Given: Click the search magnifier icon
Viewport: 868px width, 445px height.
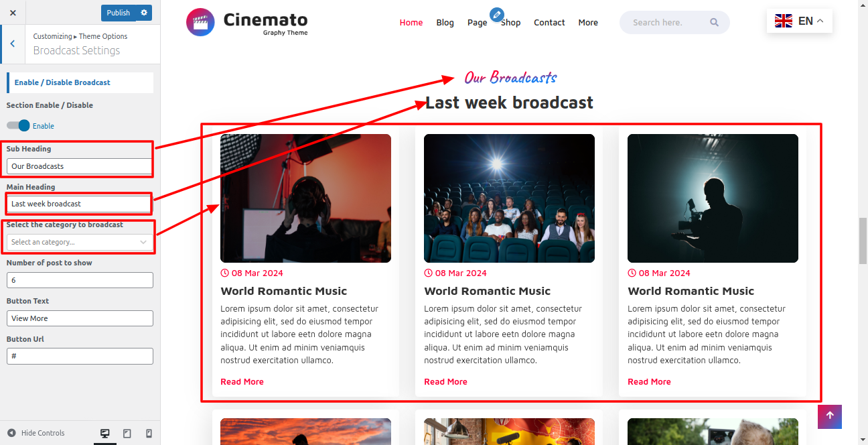Looking at the screenshot, I should [714, 22].
